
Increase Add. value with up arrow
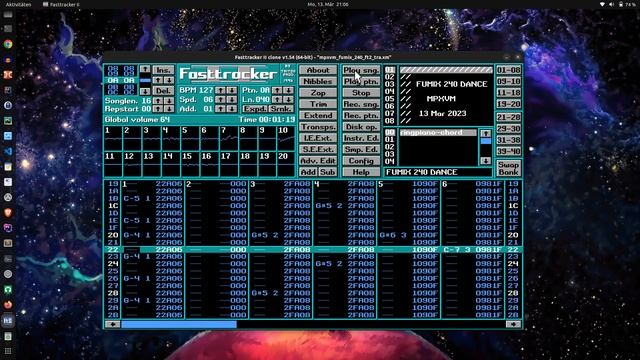[220, 109]
